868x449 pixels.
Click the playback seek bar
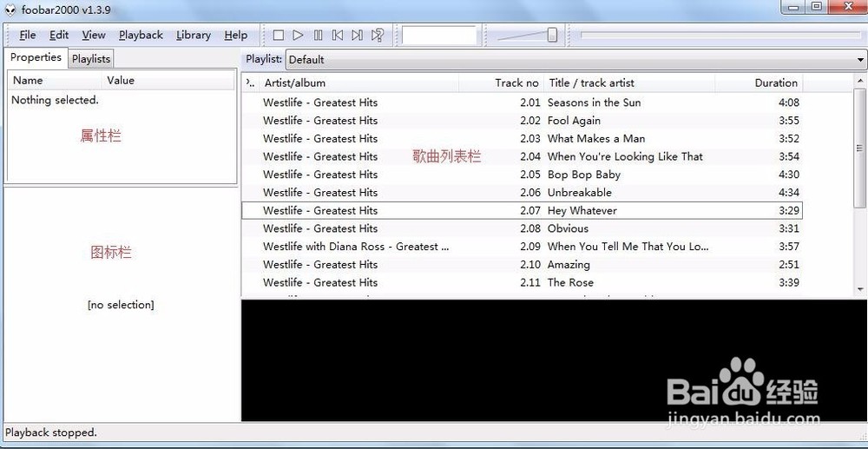[720, 35]
